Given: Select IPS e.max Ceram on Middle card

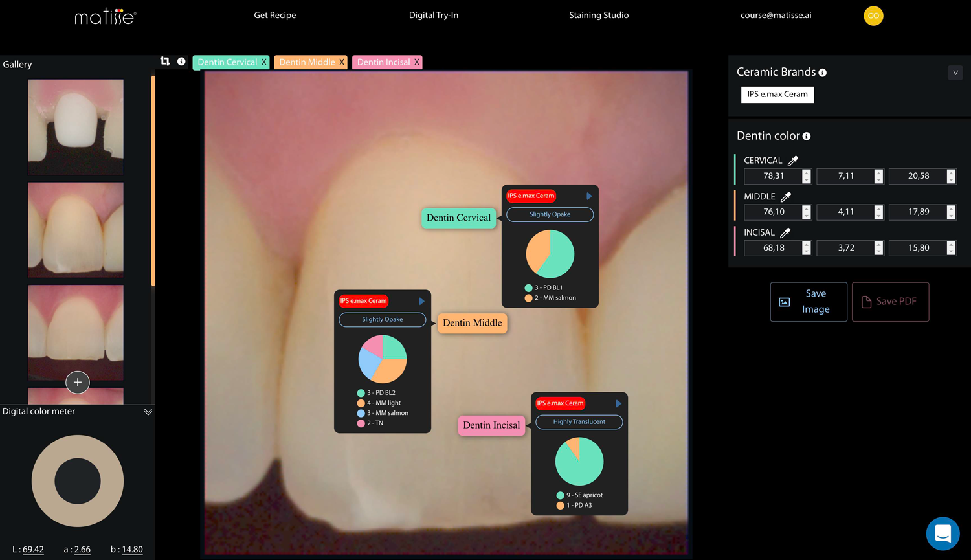Looking at the screenshot, I should [363, 301].
